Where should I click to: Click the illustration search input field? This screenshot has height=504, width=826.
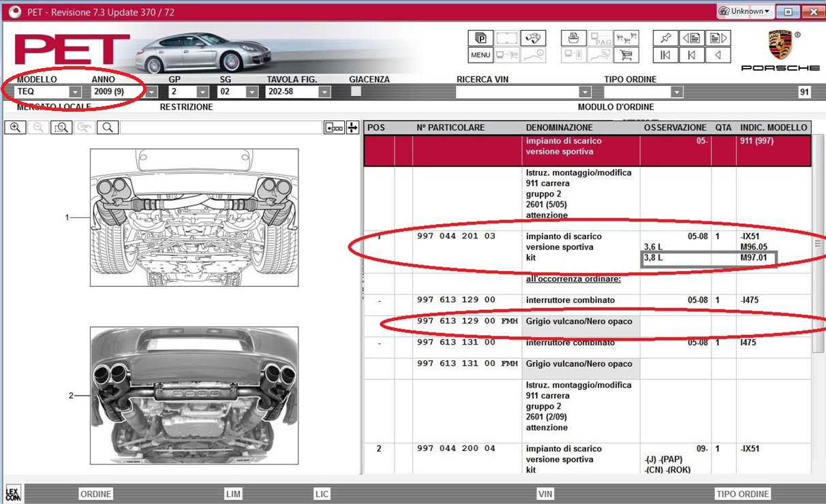coord(221,127)
